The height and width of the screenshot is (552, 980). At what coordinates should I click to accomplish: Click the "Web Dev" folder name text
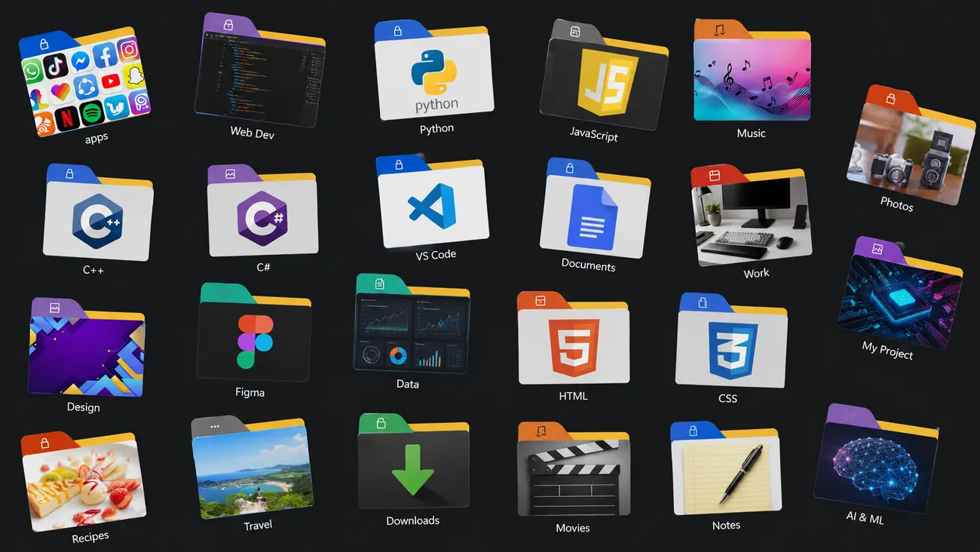click(x=252, y=133)
